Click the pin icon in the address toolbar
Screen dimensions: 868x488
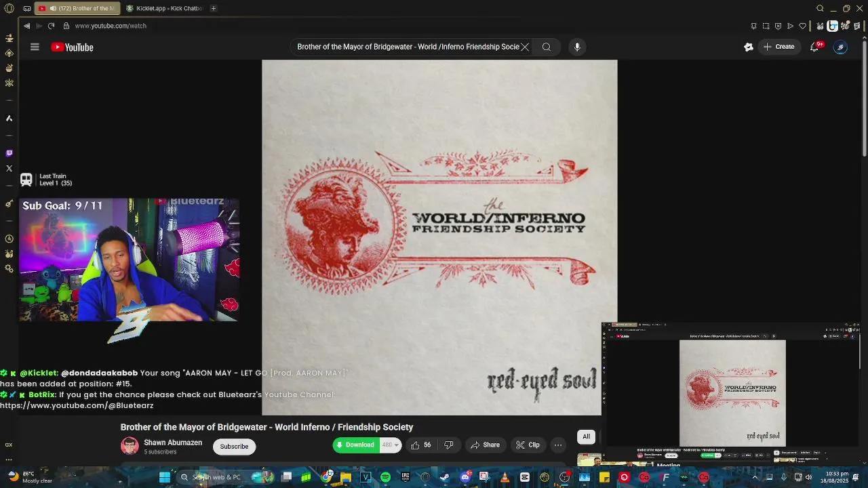click(x=753, y=26)
